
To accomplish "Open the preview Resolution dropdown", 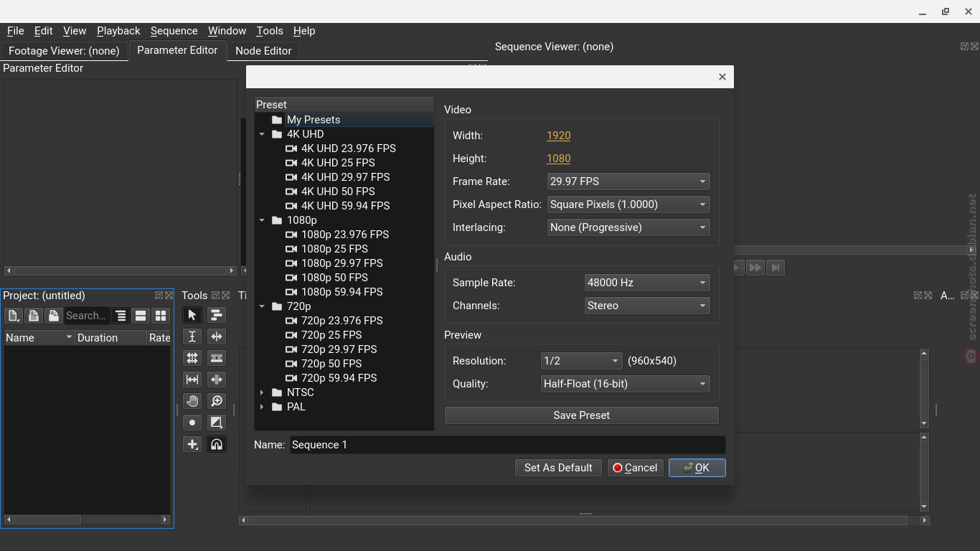I will 581,361.
